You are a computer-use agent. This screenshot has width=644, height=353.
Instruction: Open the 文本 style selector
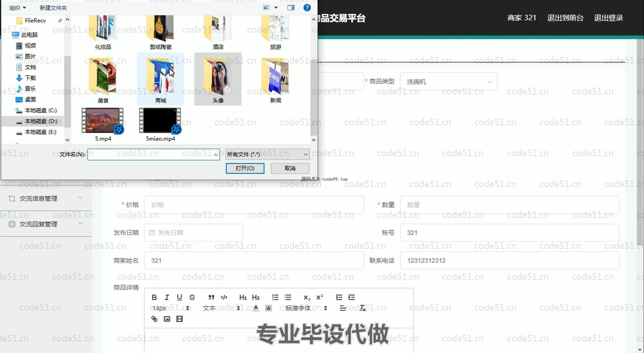pos(221,308)
